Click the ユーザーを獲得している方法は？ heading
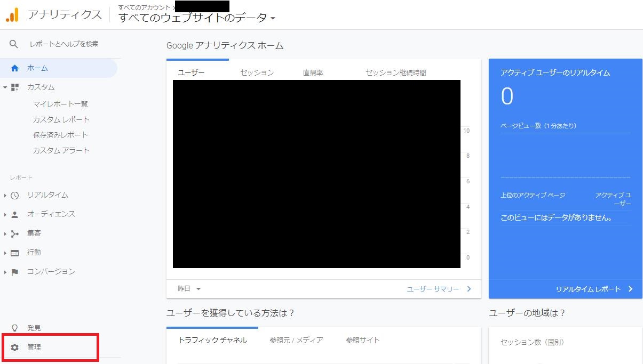Viewport: 643px width, 364px height. tap(231, 313)
